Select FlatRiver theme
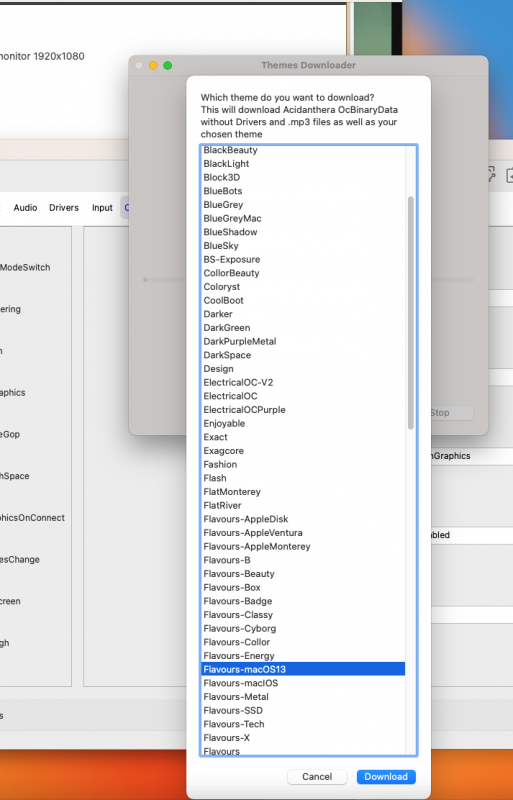The height and width of the screenshot is (800, 513). [303, 506]
